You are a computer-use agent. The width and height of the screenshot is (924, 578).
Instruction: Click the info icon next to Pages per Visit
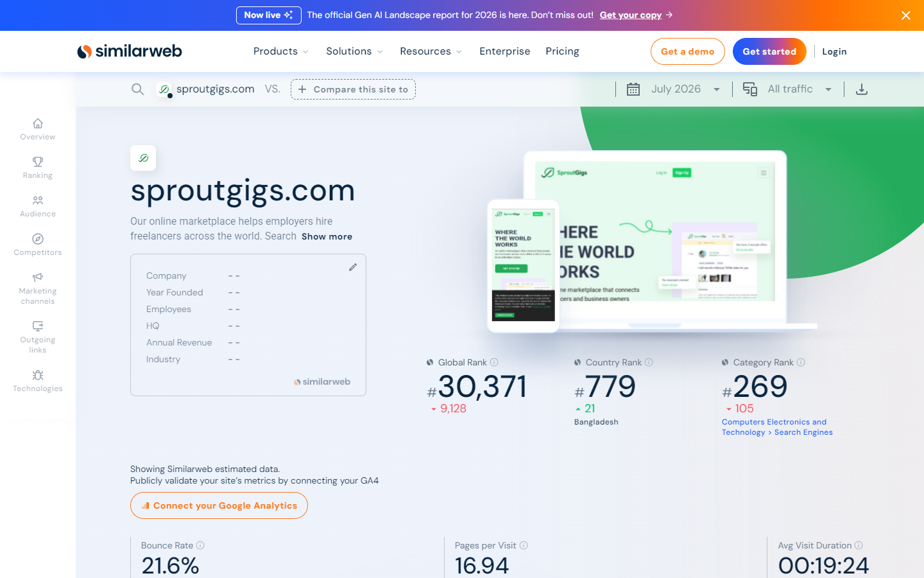(x=524, y=545)
